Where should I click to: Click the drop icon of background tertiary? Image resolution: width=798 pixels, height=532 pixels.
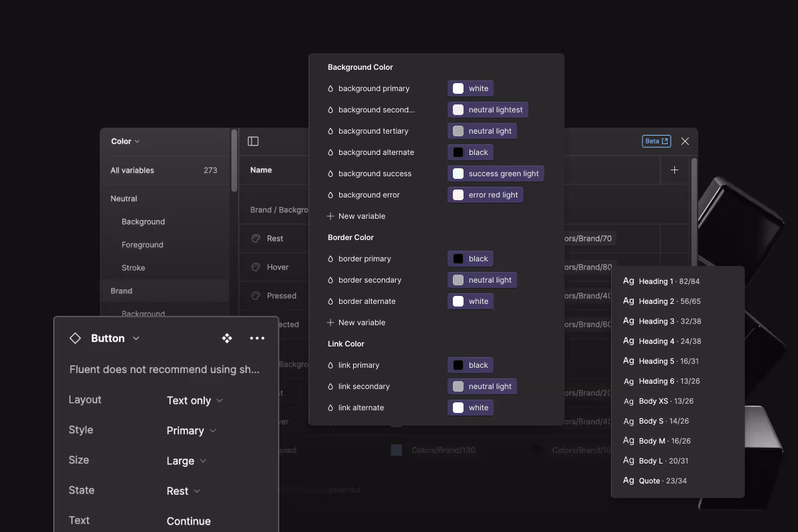(331, 131)
